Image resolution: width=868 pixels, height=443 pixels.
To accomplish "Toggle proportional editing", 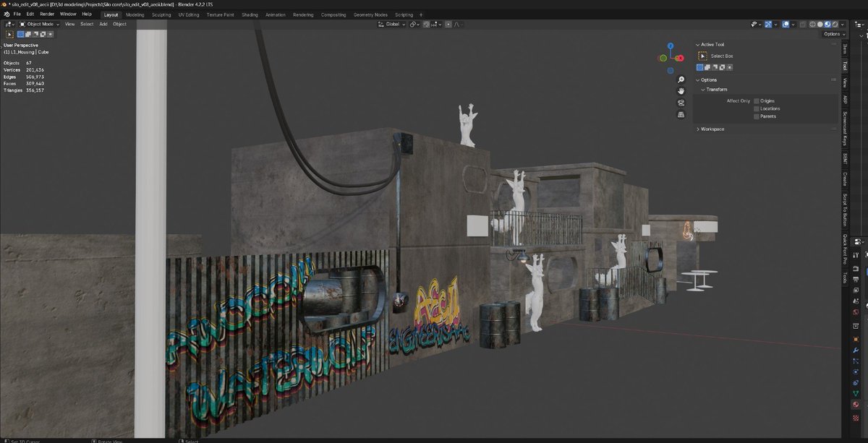I will coord(448,24).
